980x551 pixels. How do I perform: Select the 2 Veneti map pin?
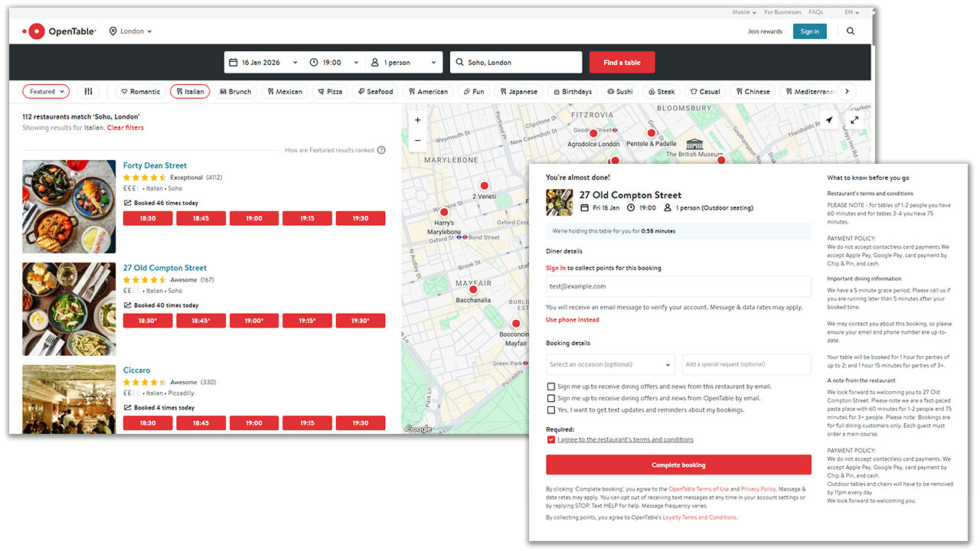click(484, 186)
